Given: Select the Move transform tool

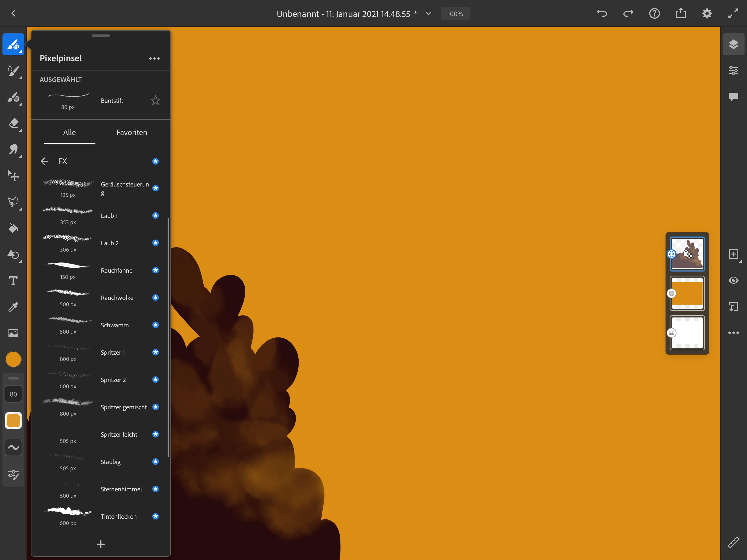Looking at the screenshot, I should [13, 176].
